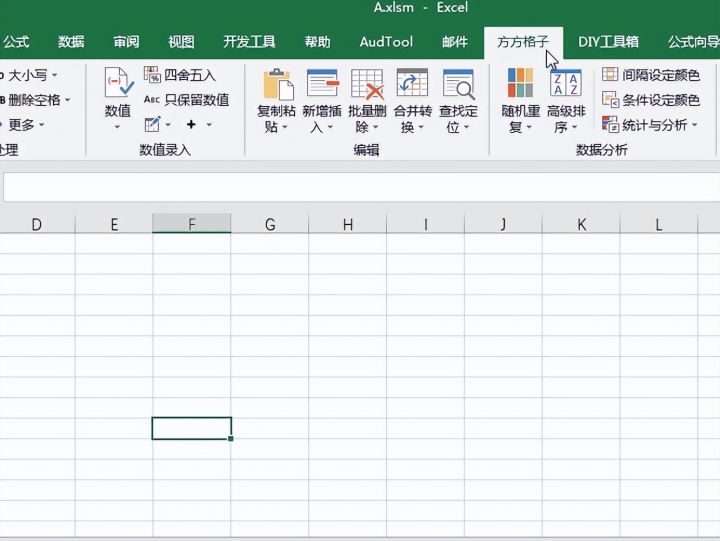720x541 pixels.
Task: Select column I header
Action: click(x=426, y=224)
